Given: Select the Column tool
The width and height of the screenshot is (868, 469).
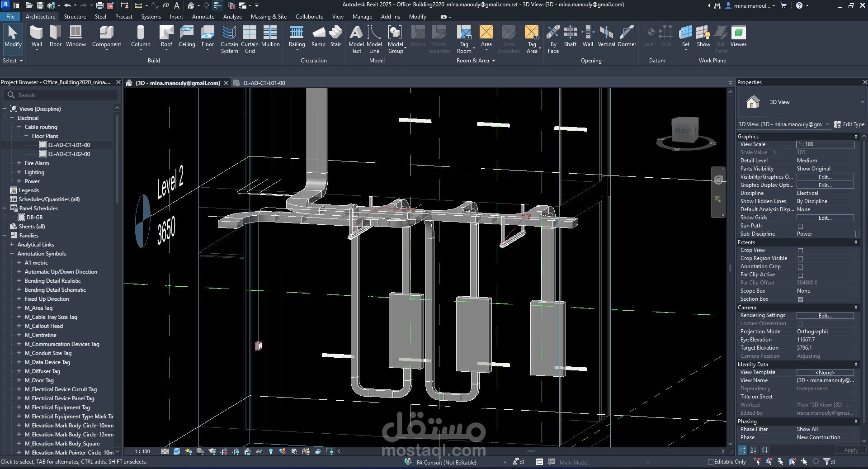Looking at the screenshot, I should 141,37.
